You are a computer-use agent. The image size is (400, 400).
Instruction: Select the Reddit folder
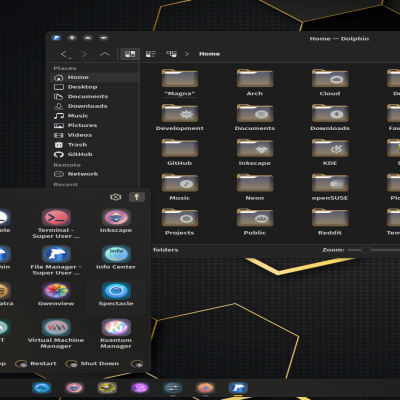(x=330, y=223)
